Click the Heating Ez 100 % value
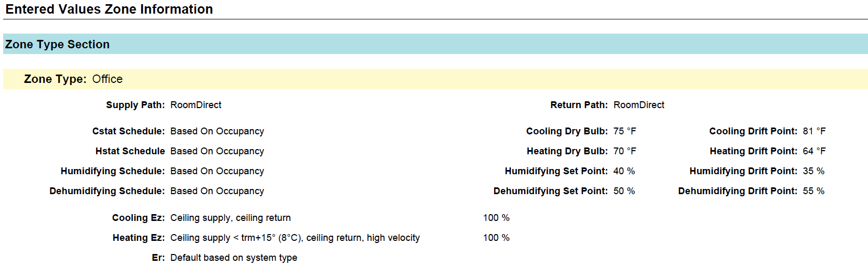The image size is (868, 275). pyautogui.click(x=496, y=238)
